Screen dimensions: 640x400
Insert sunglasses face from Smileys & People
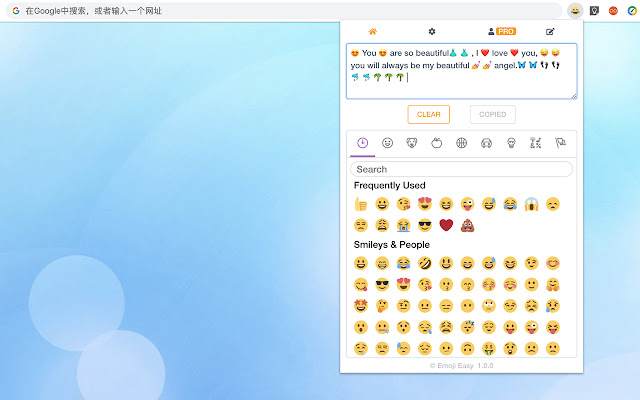coord(382,284)
